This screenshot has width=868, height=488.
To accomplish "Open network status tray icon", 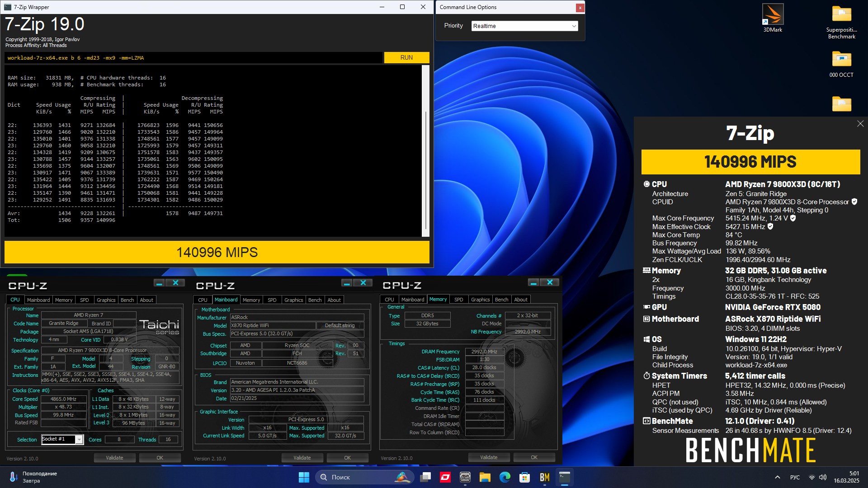I will click(812, 477).
